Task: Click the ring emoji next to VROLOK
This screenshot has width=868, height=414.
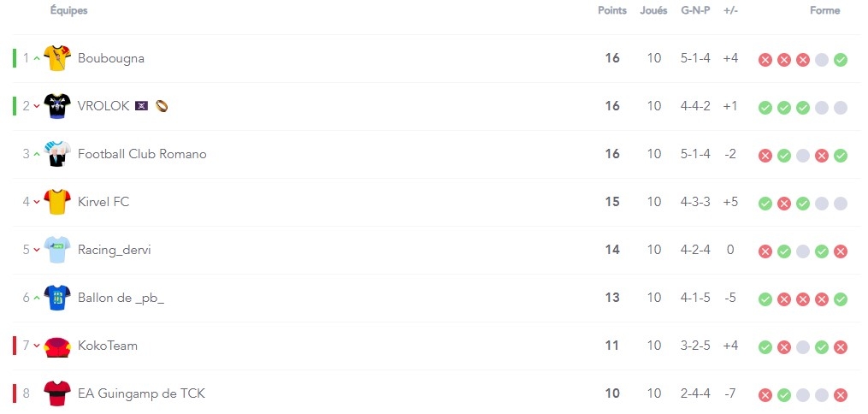Action: coord(161,106)
